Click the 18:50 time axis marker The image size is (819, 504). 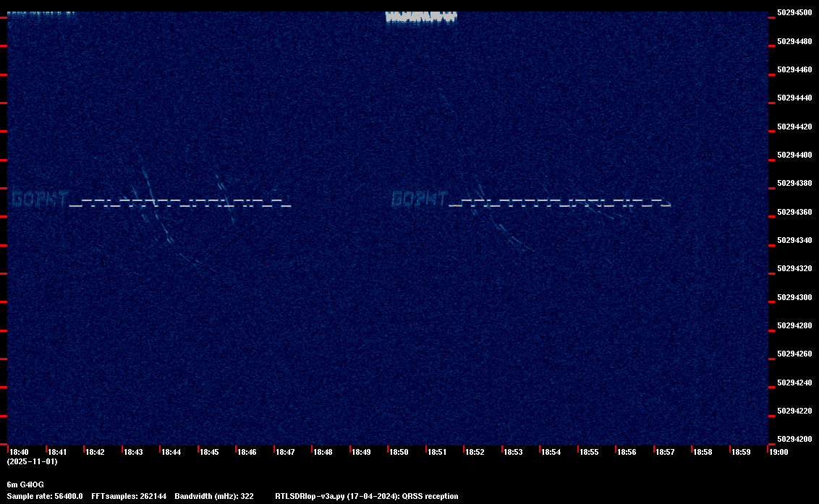(x=399, y=452)
